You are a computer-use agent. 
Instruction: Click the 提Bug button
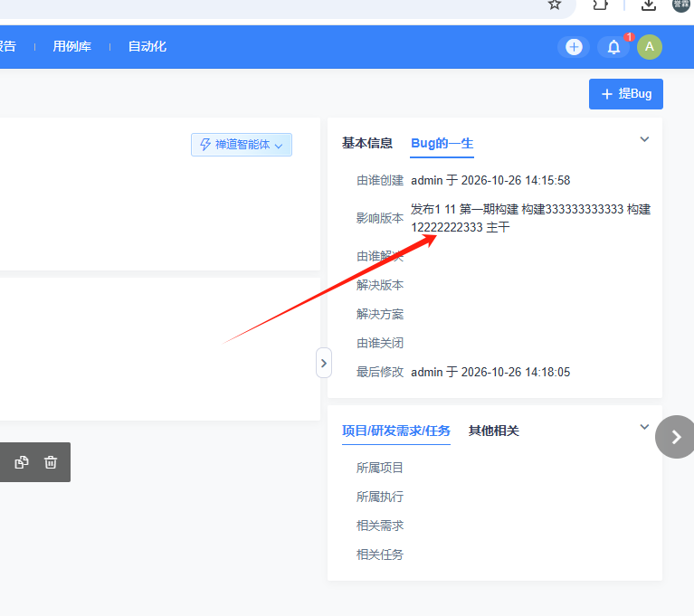pyautogui.click(x=626, y=94)
